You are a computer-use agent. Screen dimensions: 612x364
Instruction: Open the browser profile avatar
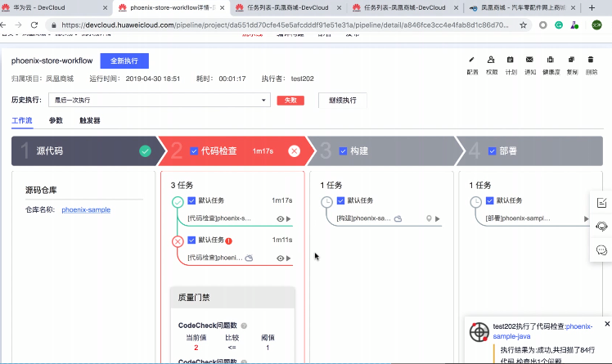pyautogui.click(x=596, y=25)
